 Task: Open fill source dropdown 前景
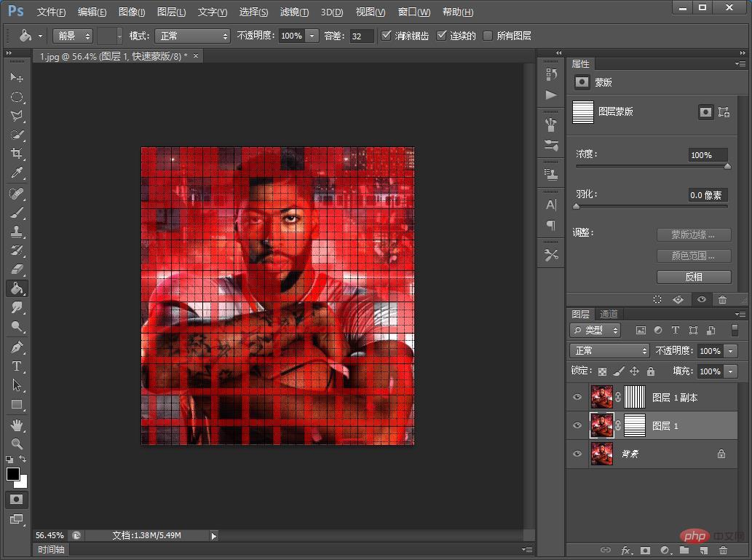[x=72, y=36]
